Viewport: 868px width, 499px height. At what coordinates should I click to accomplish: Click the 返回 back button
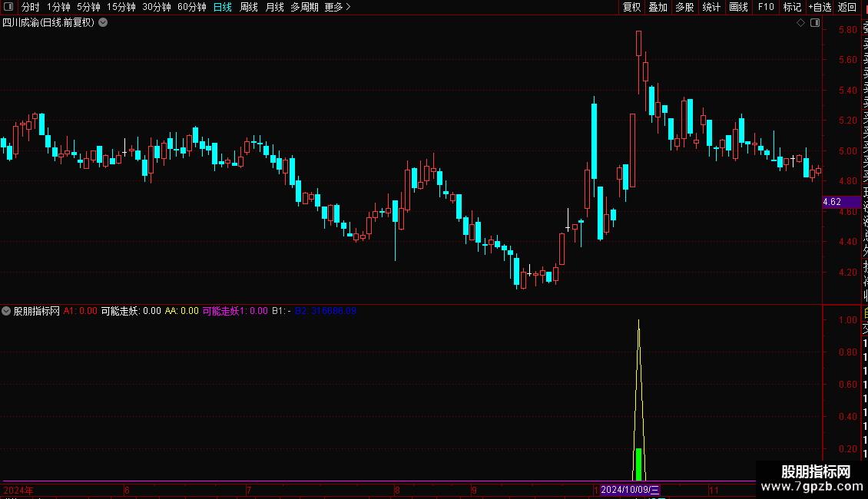847,7
